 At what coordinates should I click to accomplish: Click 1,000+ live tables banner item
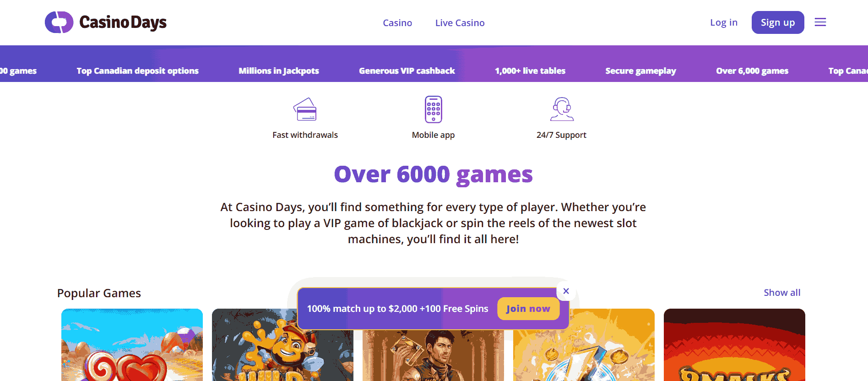click(x=530, y=71)
